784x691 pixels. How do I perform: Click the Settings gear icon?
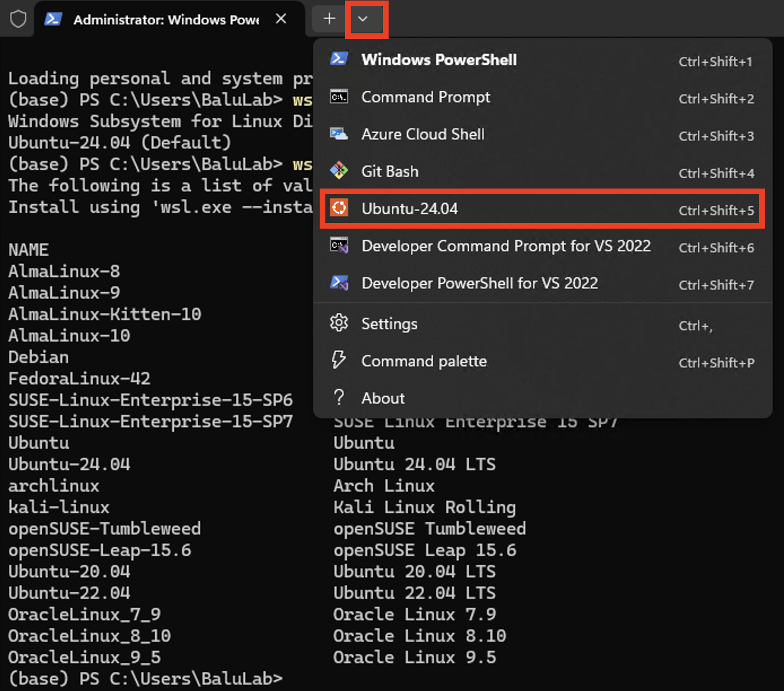[339, 323]
